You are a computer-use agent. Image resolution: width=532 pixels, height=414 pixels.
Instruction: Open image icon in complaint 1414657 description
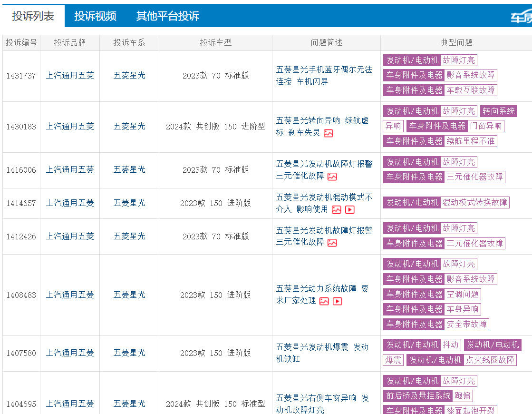(336, 210)
